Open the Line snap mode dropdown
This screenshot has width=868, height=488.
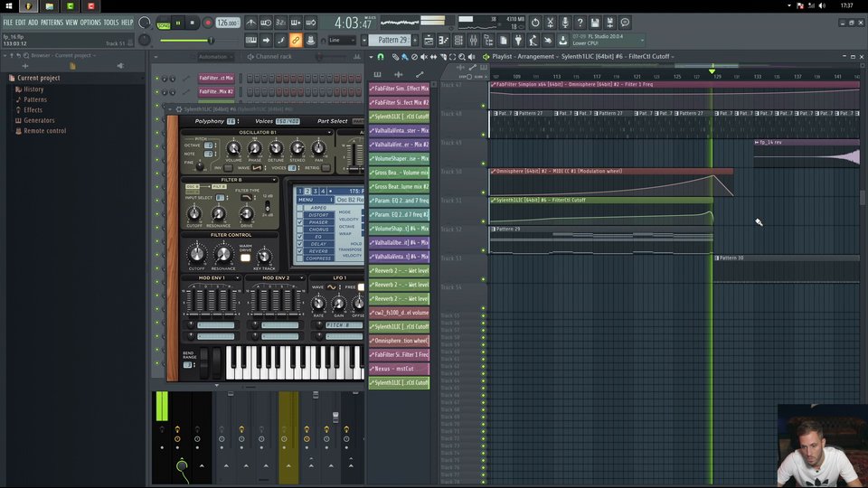click(x=342, y=40)
